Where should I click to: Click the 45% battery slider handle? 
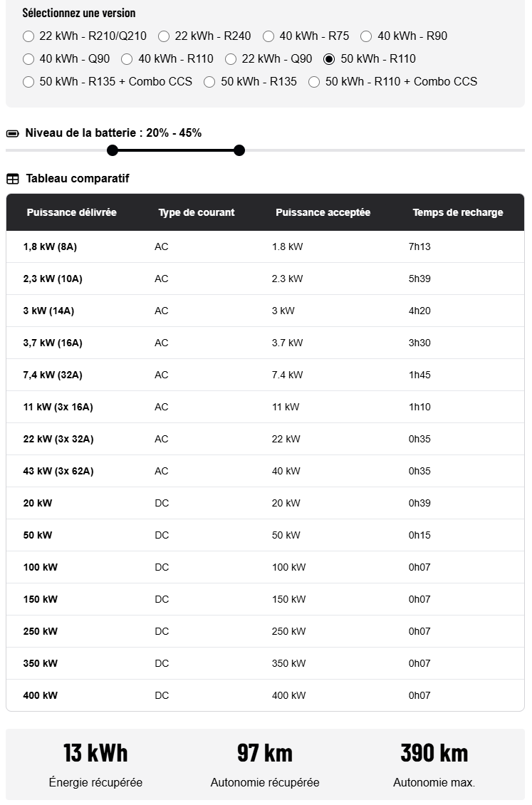(x=239, y=150)
